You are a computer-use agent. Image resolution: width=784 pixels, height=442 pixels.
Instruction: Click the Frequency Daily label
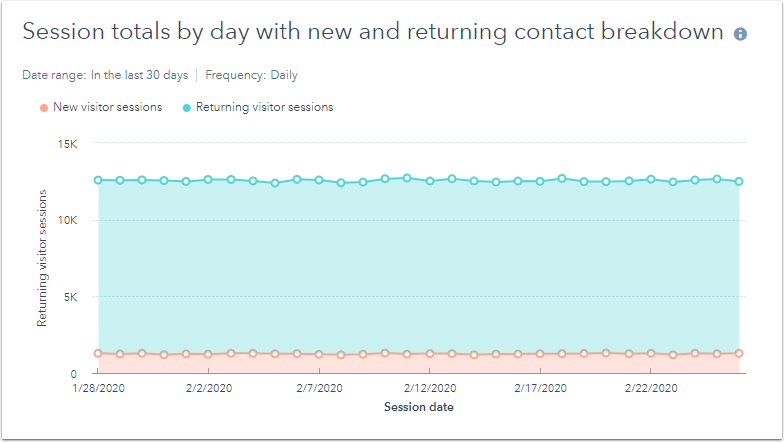coord(251,75)
